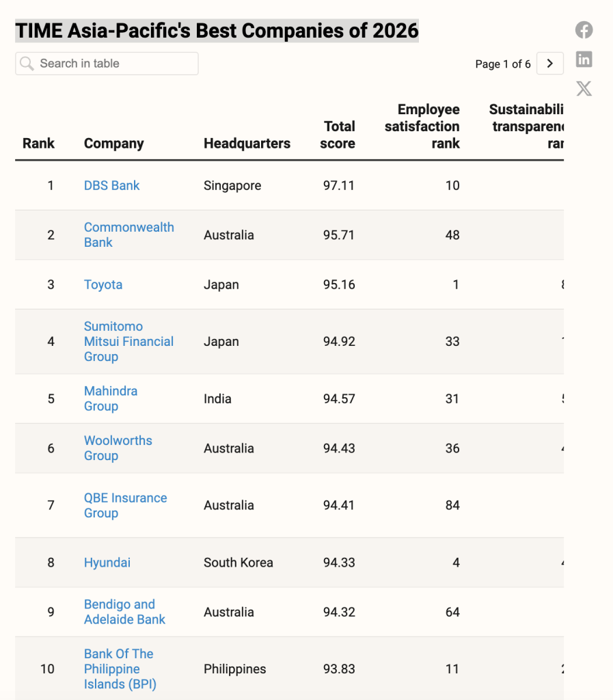Open the Hyundai company link
Viewport: 613px width, 700px height.
[x=107, y=563]
